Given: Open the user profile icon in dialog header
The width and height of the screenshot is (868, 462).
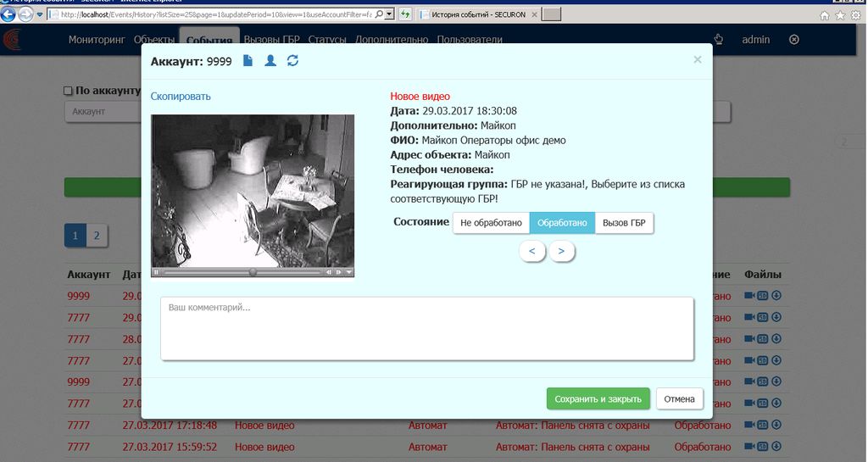Looking at the screenshot, I should 270,60.
